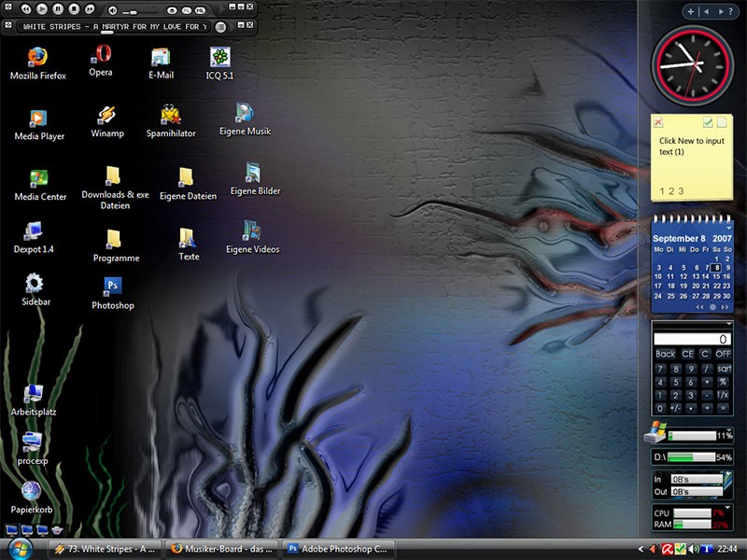The width and height of the screenshot is (747, 560).
Task: Switch to 73. White Stripes taskbar item
Action: (105, 549)
